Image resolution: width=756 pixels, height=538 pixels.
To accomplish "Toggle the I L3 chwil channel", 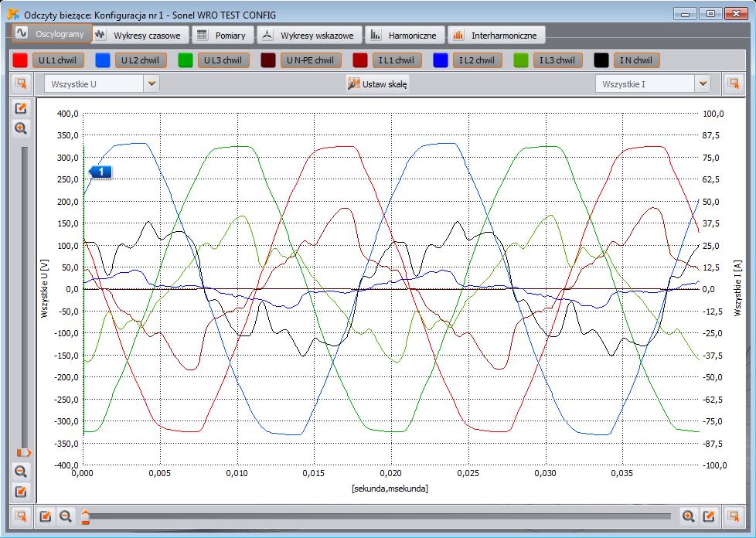I will (x=557, y=60).
